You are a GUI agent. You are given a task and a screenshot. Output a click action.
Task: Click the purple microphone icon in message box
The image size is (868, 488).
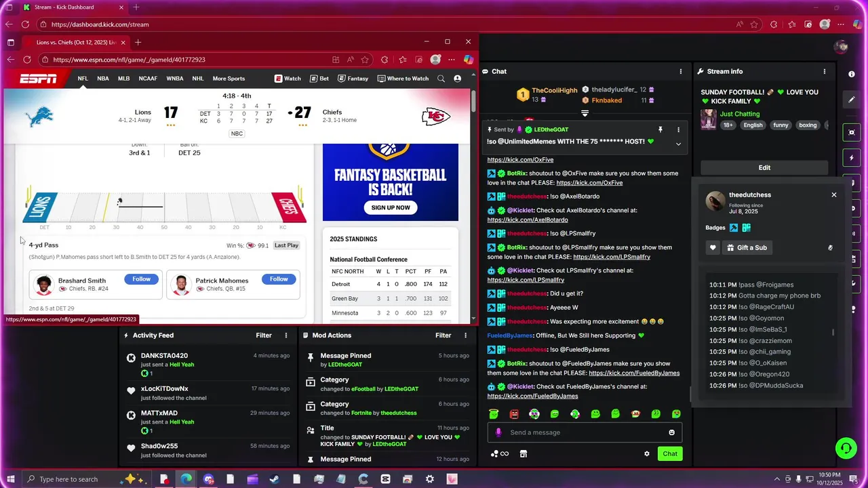tap(498, 432)
